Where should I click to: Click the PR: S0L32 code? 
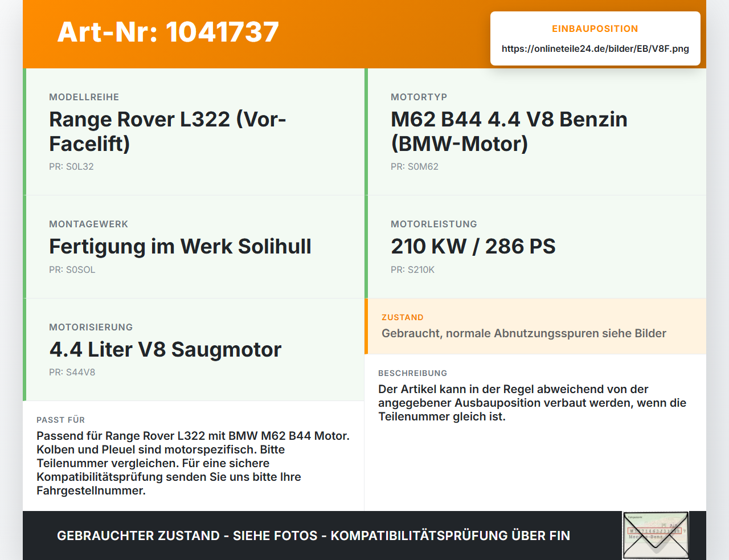[x=71, y=166]
